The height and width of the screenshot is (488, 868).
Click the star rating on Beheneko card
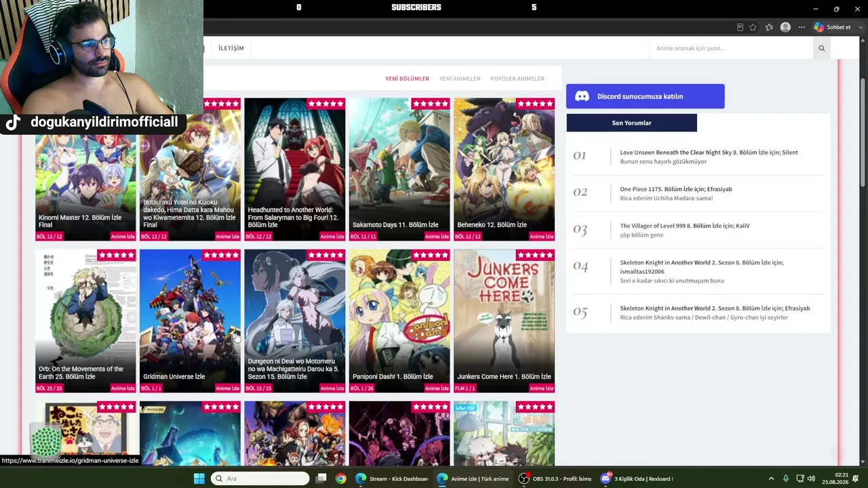coord(535,104)
